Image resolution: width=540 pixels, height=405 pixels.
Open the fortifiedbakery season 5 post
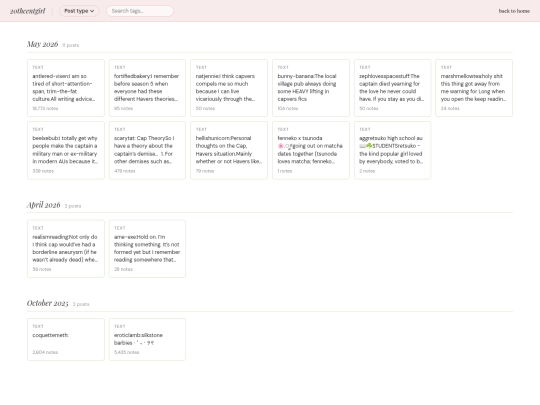(147, 88)
